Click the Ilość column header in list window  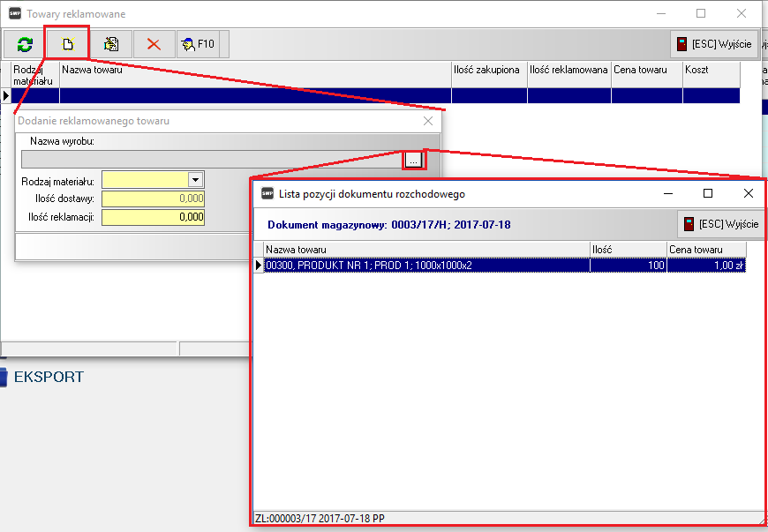click(x=628, y=250)
